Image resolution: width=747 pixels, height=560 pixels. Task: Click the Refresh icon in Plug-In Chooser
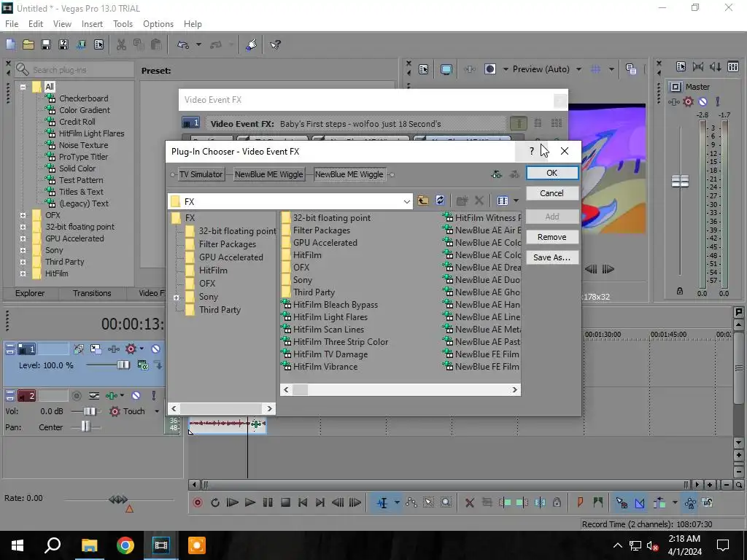pos(440,201)
